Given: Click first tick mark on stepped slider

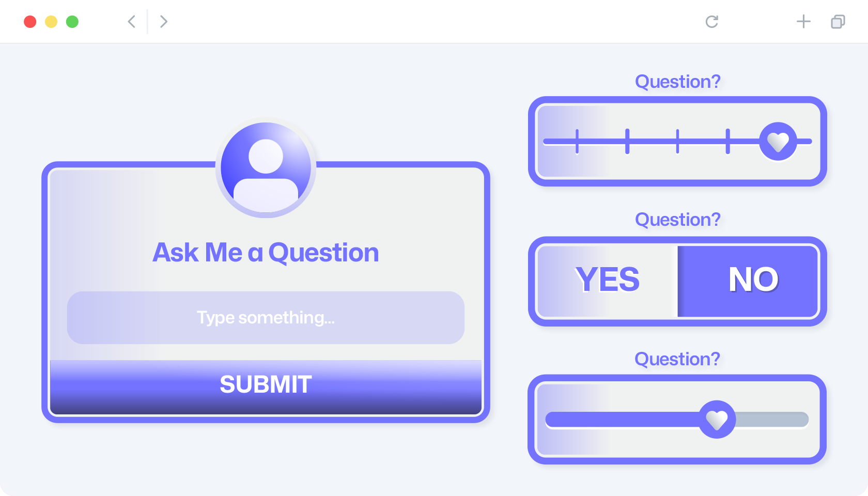Looking at the screenshot, I should point(577,141).
